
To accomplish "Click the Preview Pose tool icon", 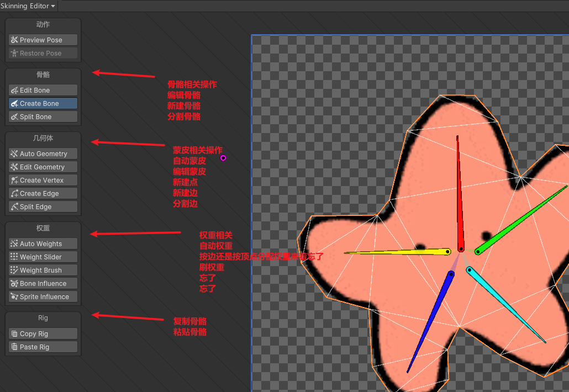I will tap(14, 40).
